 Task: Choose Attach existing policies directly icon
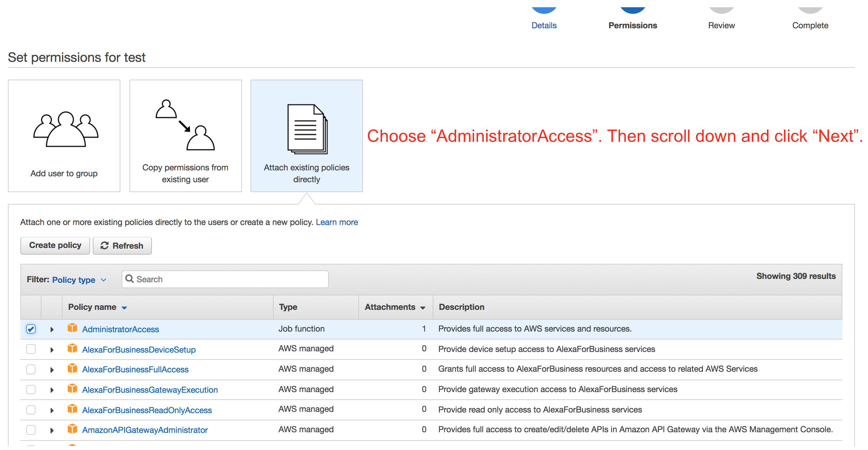[x=307, y=129]
